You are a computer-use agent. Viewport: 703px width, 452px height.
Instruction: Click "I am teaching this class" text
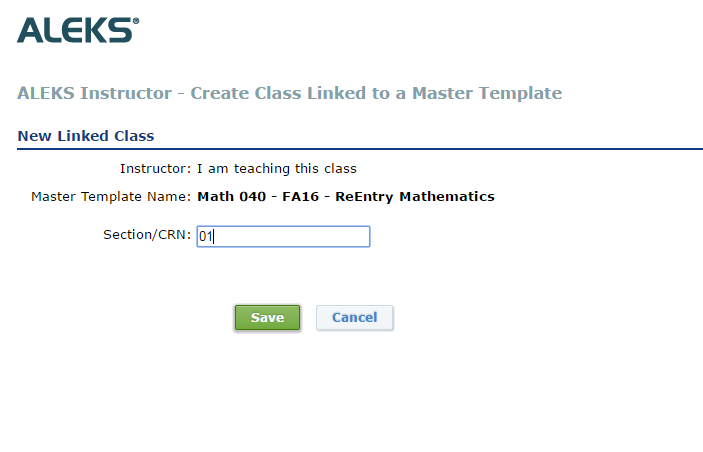(x=277, y=169)
